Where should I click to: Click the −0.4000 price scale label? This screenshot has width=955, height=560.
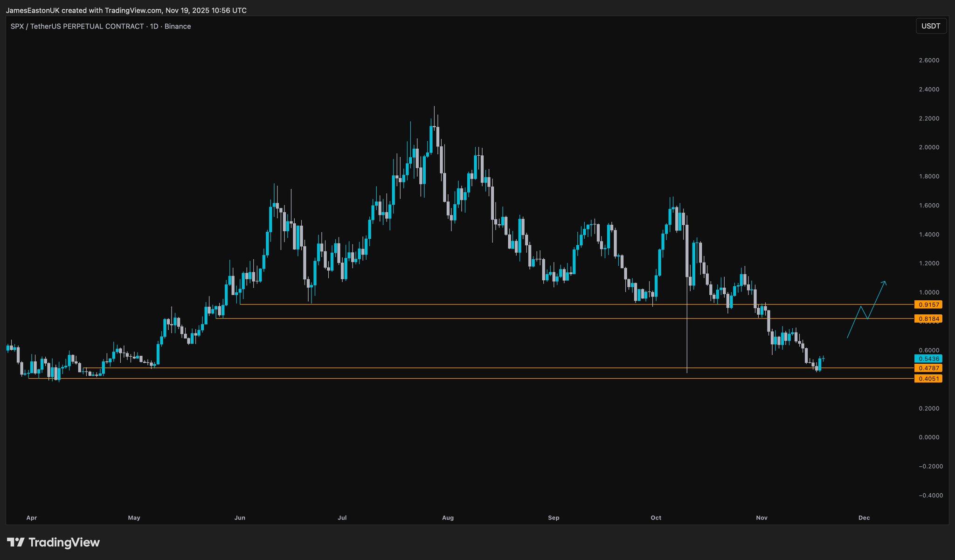pos(930,495)
